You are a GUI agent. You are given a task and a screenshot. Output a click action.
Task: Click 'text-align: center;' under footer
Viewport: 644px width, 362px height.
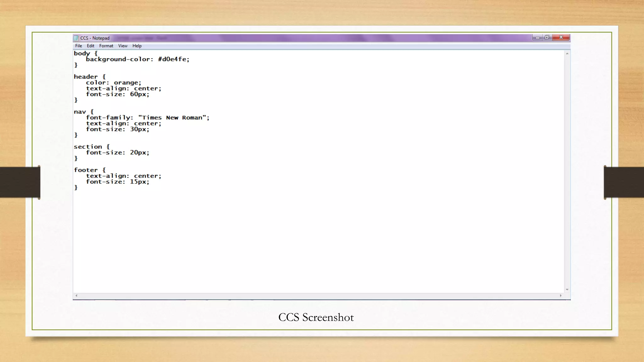point(124,176)
